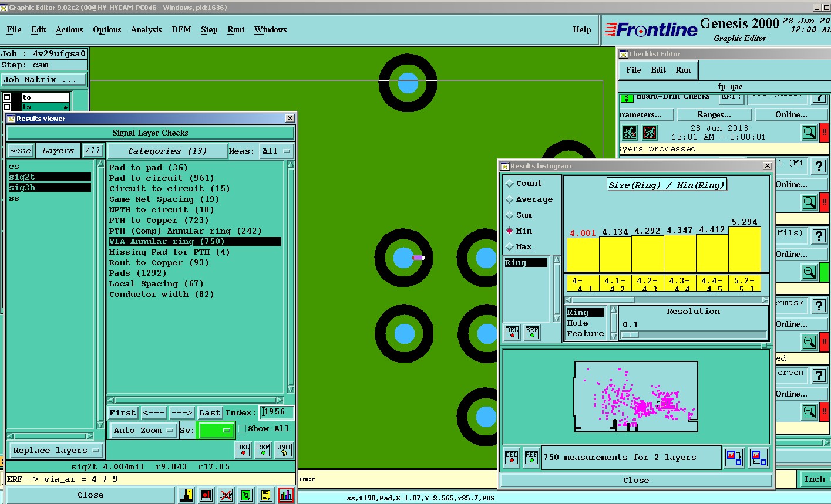The height and width of the screenshot is (504, 831).
Task: Select the Max radio button
Action: tap(510, 247)
